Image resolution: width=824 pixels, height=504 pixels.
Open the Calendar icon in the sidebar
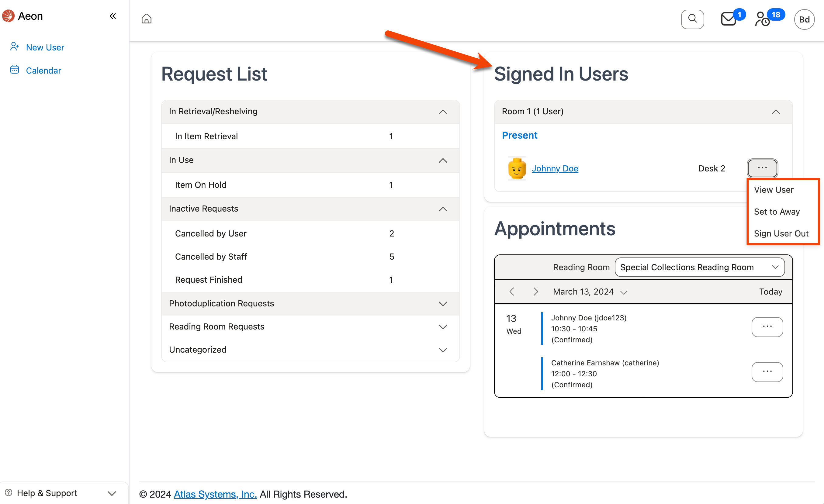pyautogui.click(x=14, y=70)
